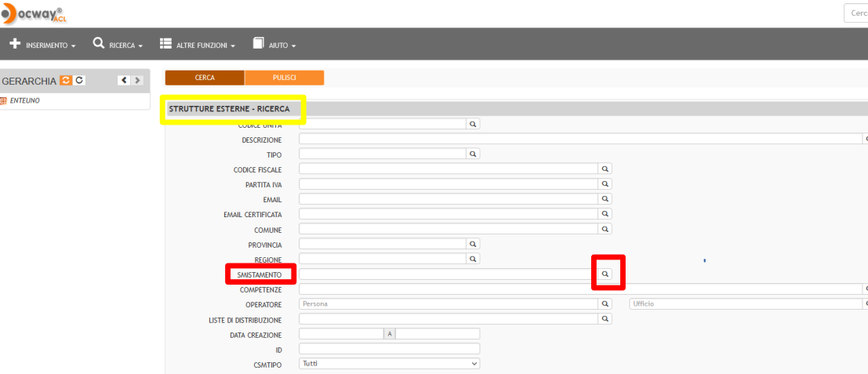Screen dimensions: 868x374
Task: Click the left arrow in Gerarchia panel
Action: click(123, 81)
